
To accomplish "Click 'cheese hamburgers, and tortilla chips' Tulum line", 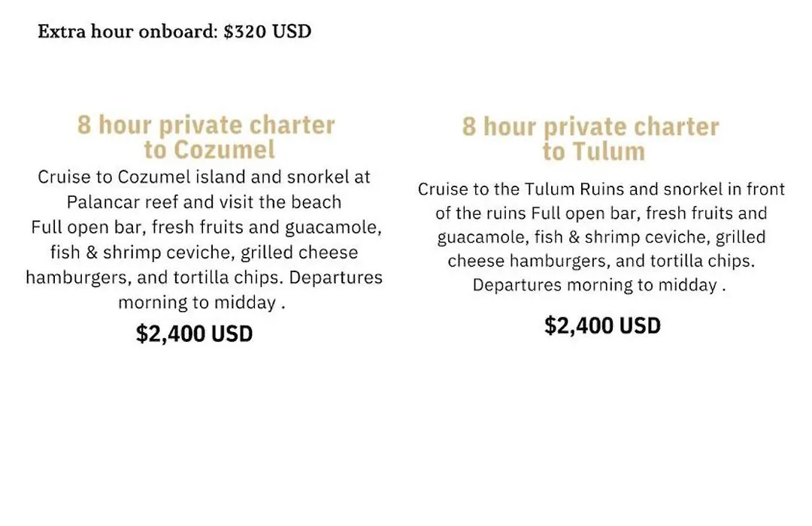I will point(601,261).
